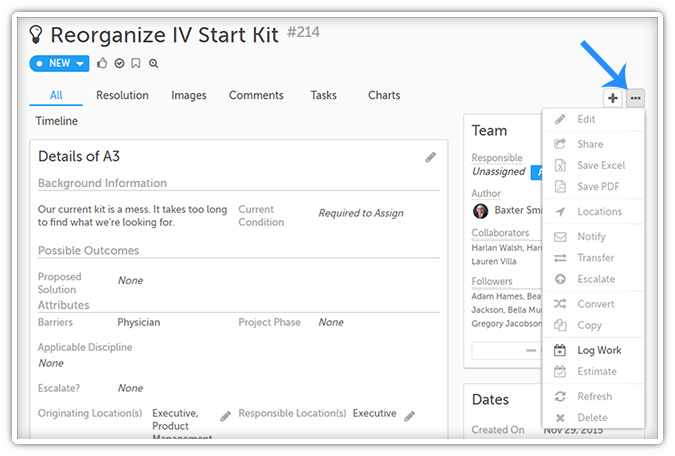Select Escalate in the actions menu

[x=593, y=279]
